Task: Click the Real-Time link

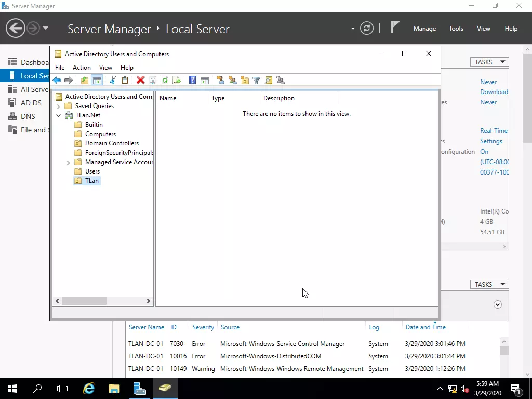Action: [494, 131]
